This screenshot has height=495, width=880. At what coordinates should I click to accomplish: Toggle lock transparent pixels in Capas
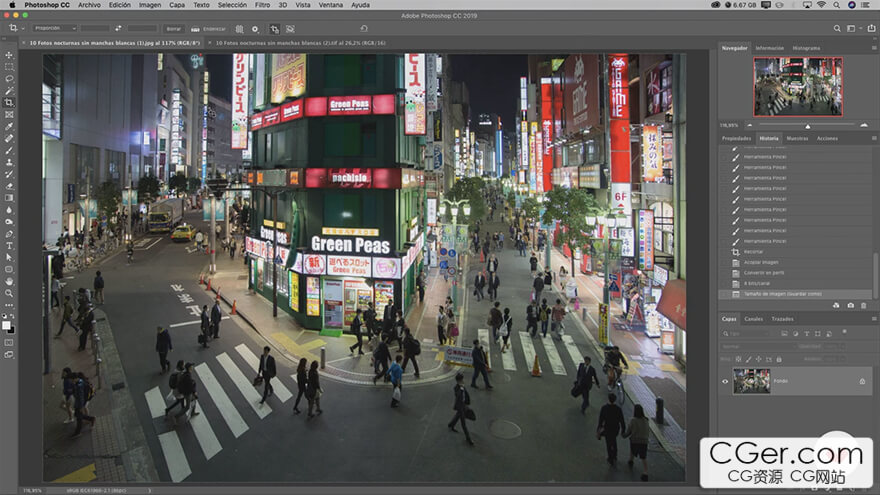(x=739, y=359)
